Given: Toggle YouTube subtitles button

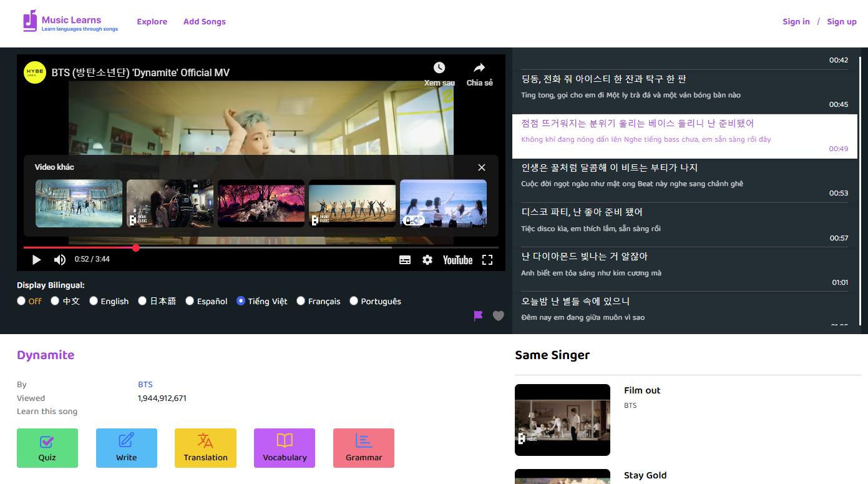Looking at the screenshot, I should (x=405, y=260).
